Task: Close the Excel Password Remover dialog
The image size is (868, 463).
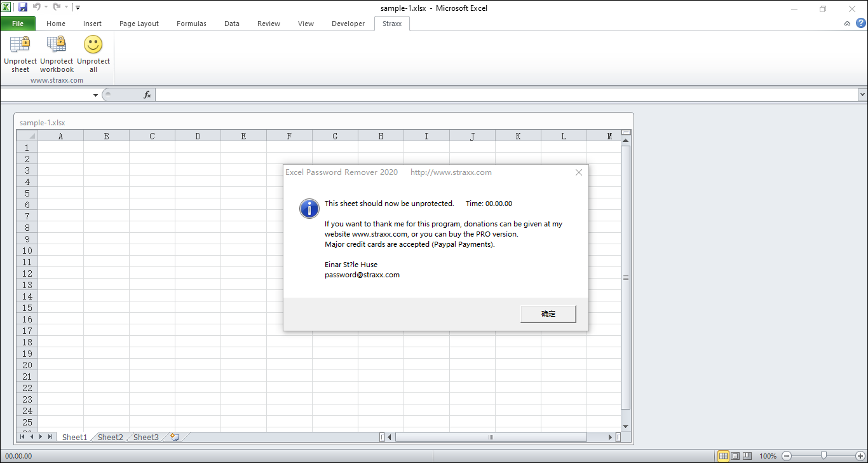Action: point(579,172)
